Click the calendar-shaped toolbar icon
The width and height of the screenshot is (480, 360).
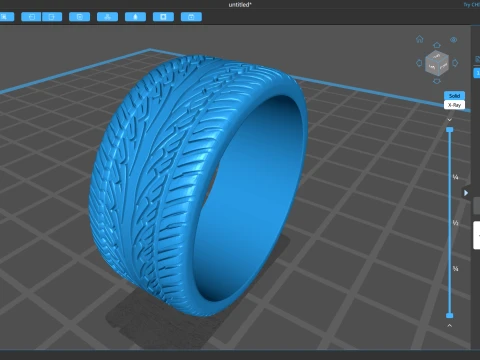tap(191, 17)
